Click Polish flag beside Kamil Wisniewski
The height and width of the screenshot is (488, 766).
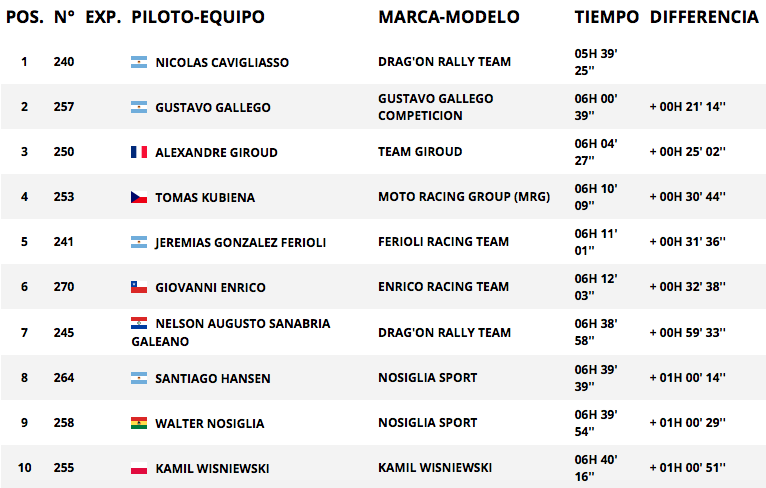coord(139,468)
